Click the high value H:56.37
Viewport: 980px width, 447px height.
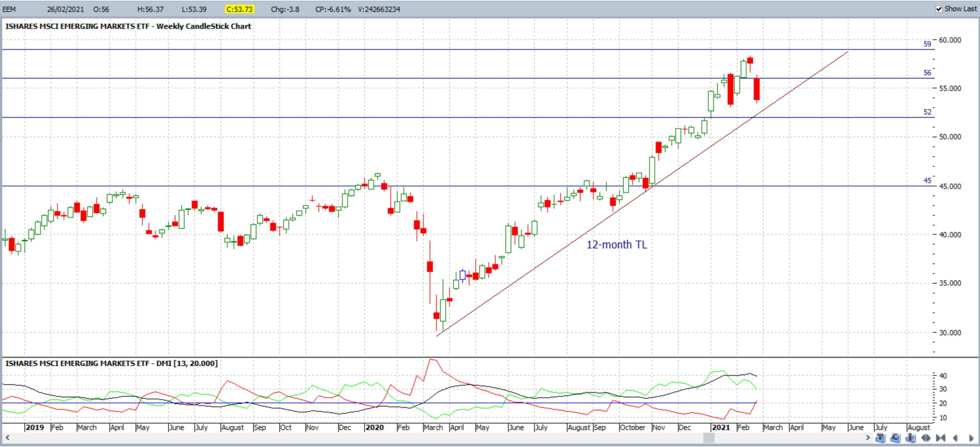coord(151,9)
